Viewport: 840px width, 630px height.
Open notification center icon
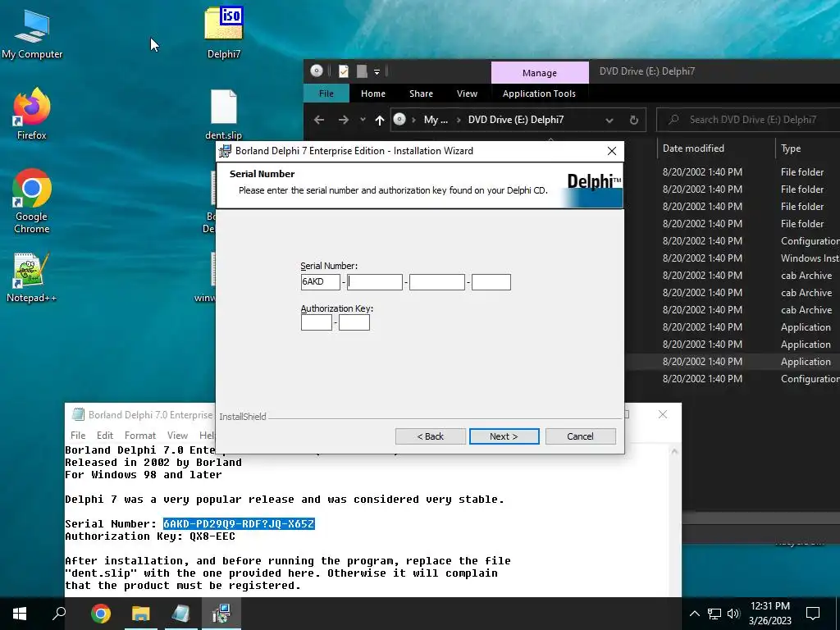pos(813,614)
